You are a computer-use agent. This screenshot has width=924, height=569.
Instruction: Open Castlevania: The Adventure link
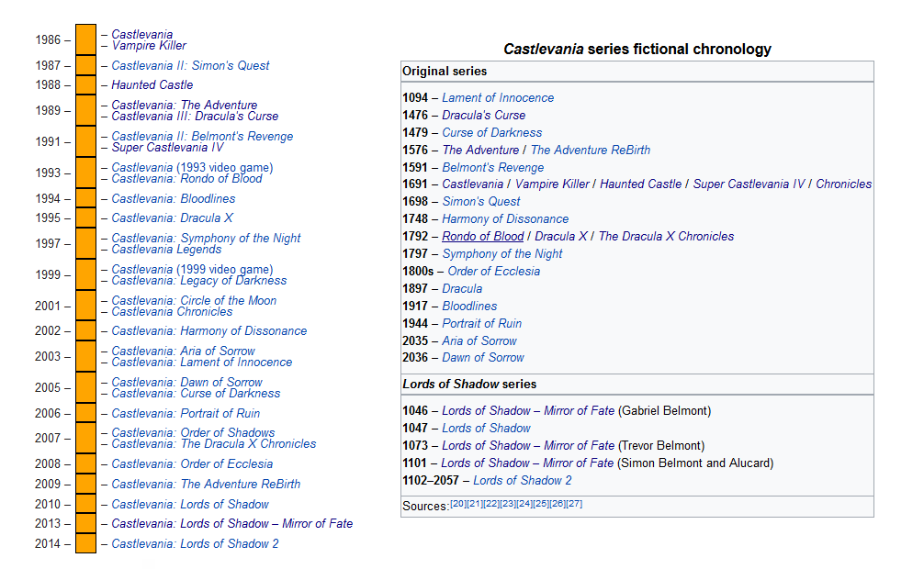[x=185, y=105]
